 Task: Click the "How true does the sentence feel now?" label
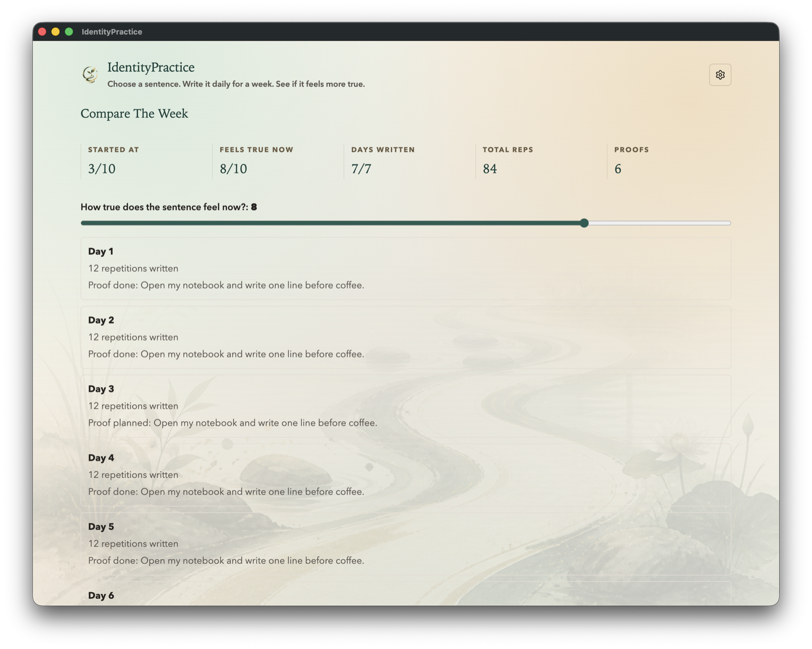[164, 207]
